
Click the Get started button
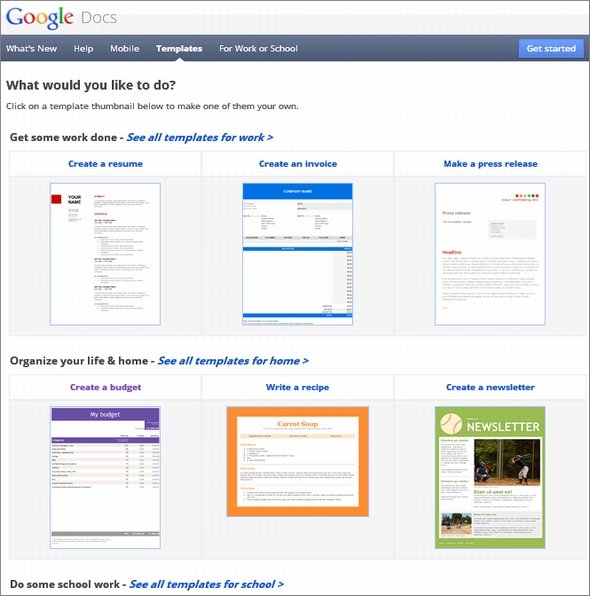[x=551, y=49]
